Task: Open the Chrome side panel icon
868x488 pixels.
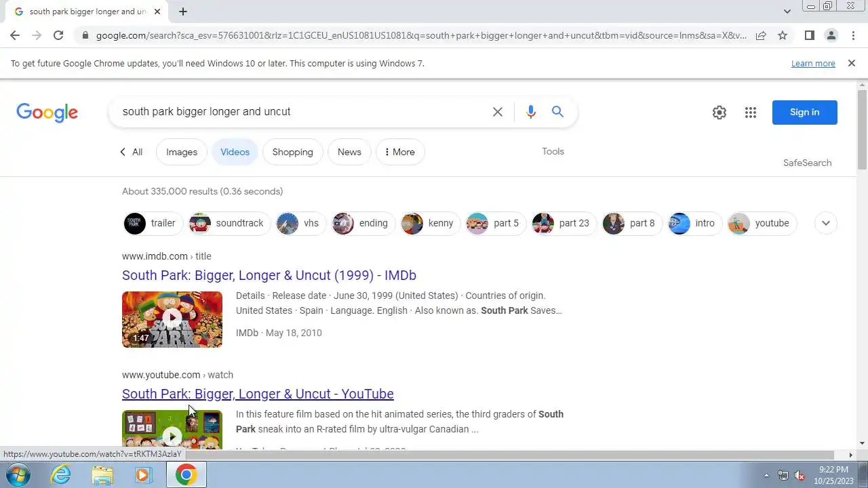Action: pyautogui.click(x=809, y=35)
